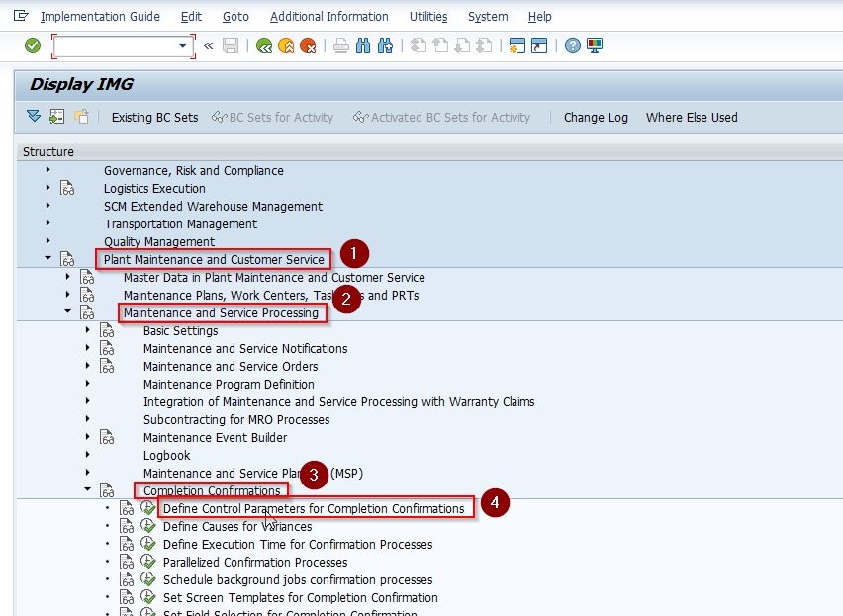Open documentation icon for Maintenance Event Builder
This screenshot has height=616, width=843.
coord(107,438)
